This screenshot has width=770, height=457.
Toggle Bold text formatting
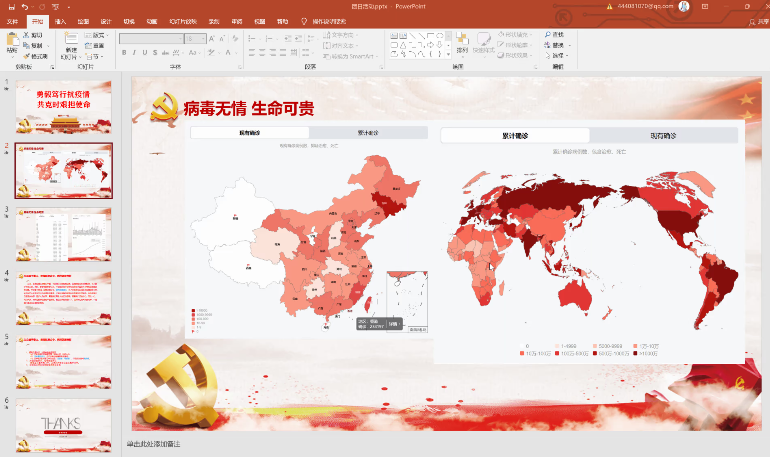(x=124, y=53)
